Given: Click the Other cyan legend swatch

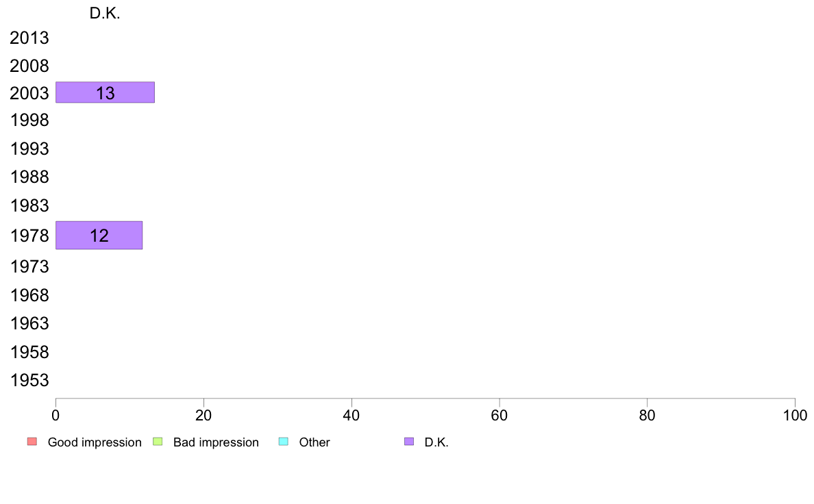Looking at the screenshot, I should coord(284,442).
